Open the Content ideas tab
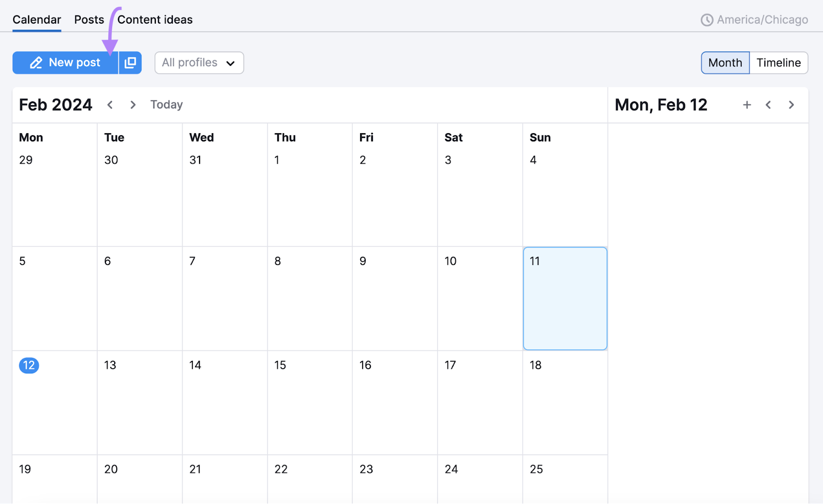Viewport: 823px width, 504px height. (x=154, y=20)
